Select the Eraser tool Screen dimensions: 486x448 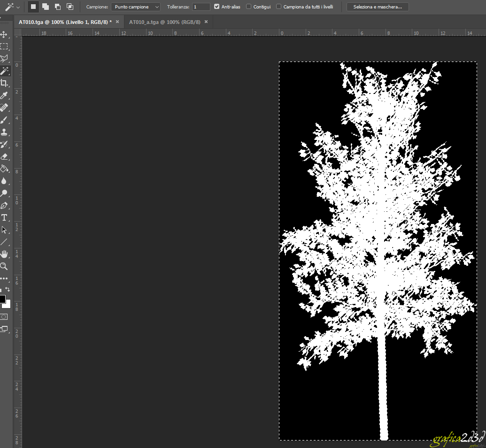(x=4, y=156)
